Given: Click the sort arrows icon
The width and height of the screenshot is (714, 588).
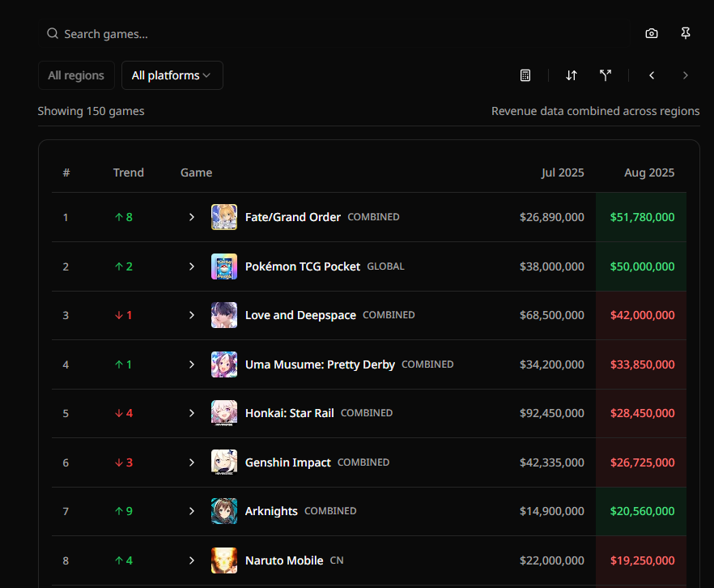Looking at the screenshot, I should 572,75.
